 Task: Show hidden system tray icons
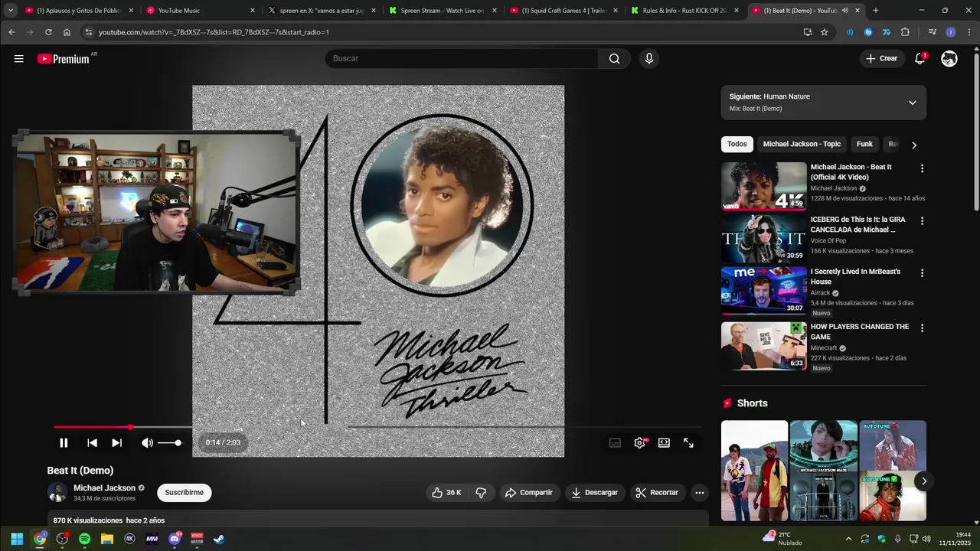click(848, 539)
